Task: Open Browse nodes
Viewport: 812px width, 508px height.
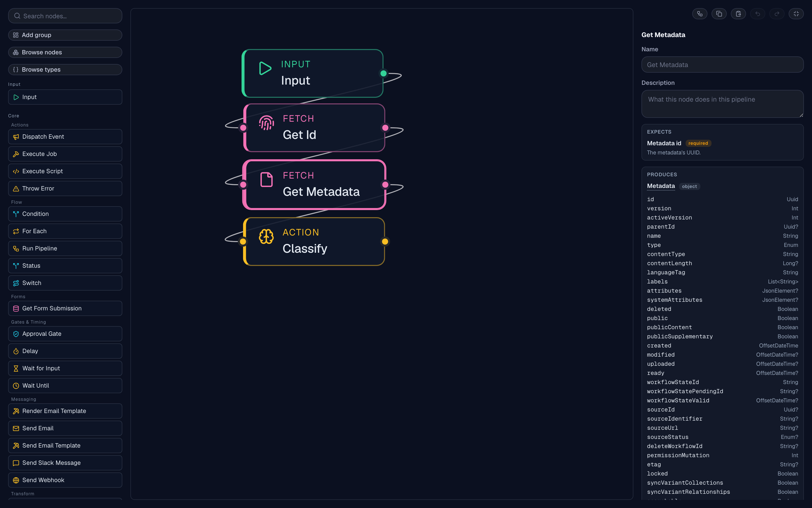Action: pos(65,52)
